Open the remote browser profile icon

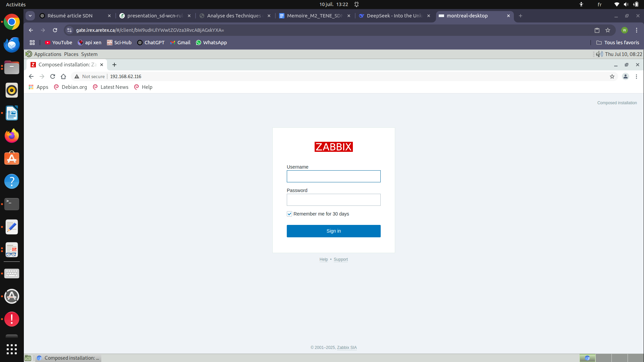626,76
